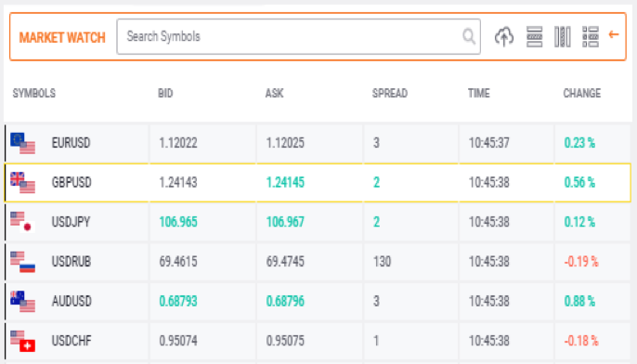Viewport: 637px width, 364px height.
Task: Sort by the SPREAD column header
Action: tap(390, 94)
